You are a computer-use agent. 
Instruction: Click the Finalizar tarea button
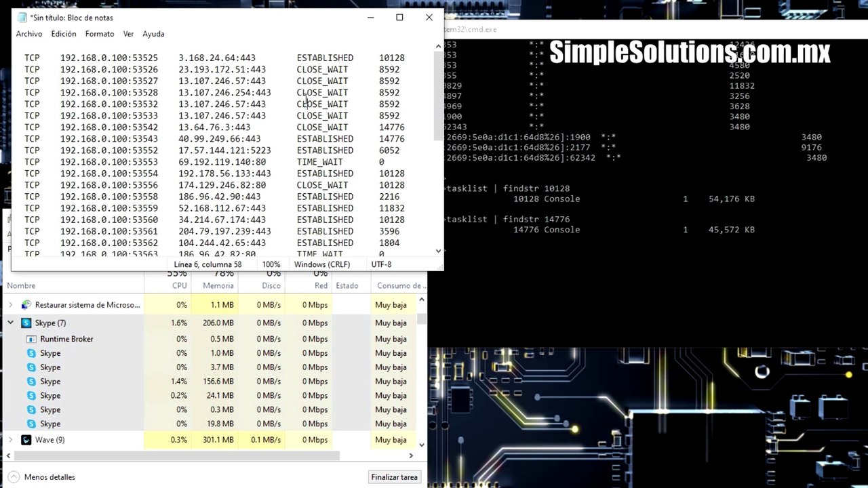(x=394, y=477)
